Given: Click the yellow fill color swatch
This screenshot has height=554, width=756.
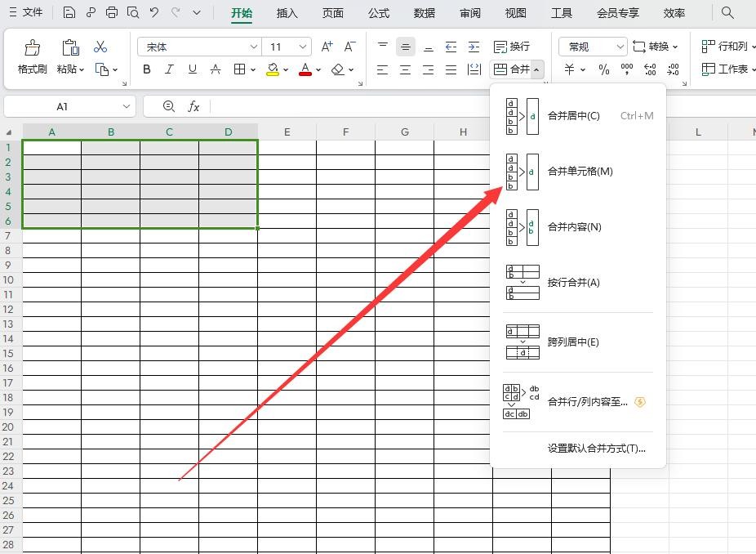Looking at the screenshot, I should pos(273,70).
